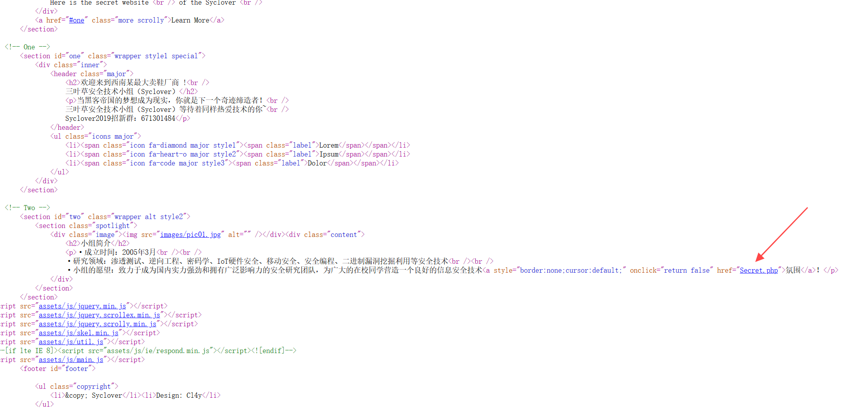Click the '<!-- Two -->' comment line
The image size is (868, 409).
(x=27, y=208)
